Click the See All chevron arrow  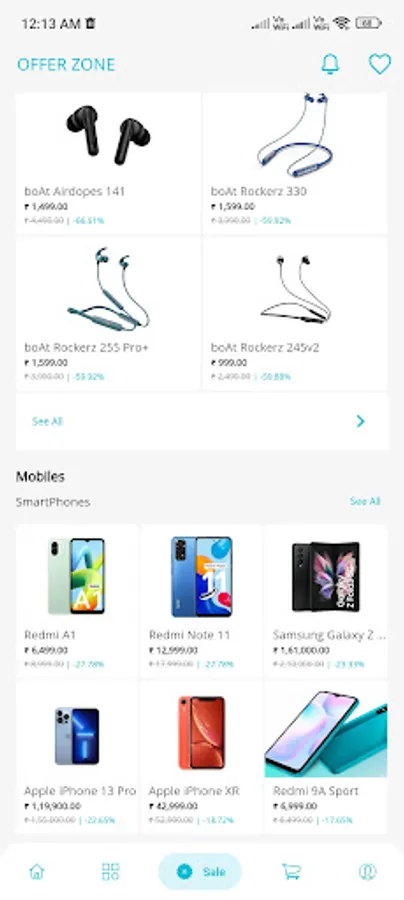tap(360, 421)
